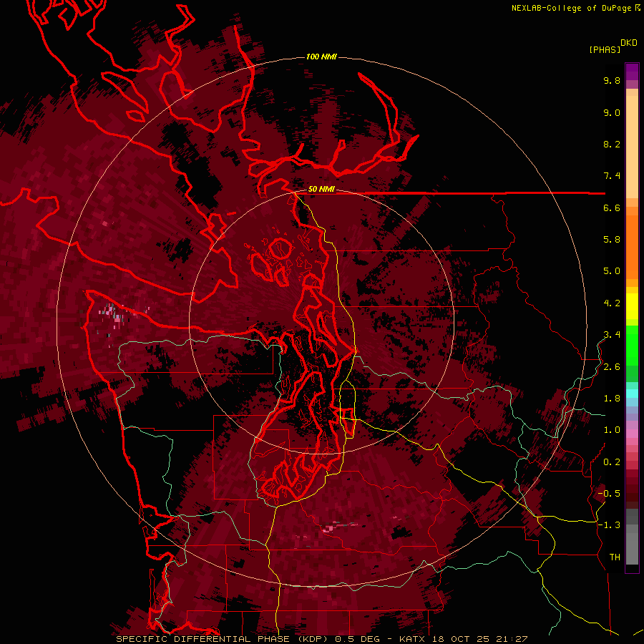This screenshot has width=644, height=644.
Task: Click the -0.5 scale value
Action: point(609,494)
